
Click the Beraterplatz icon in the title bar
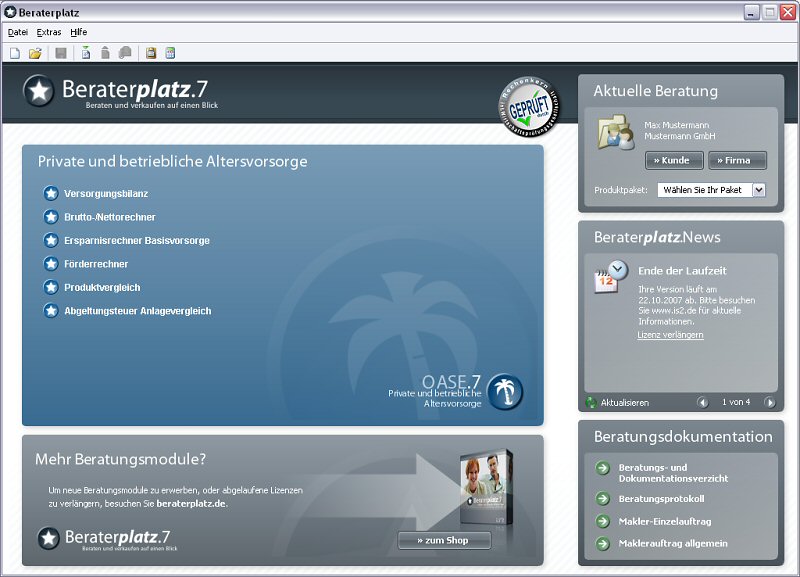point(10,12)
